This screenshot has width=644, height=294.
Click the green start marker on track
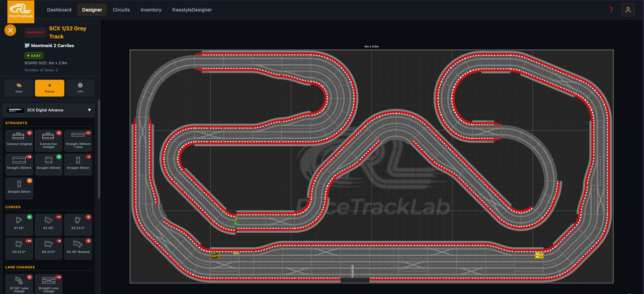pos(235,224)
